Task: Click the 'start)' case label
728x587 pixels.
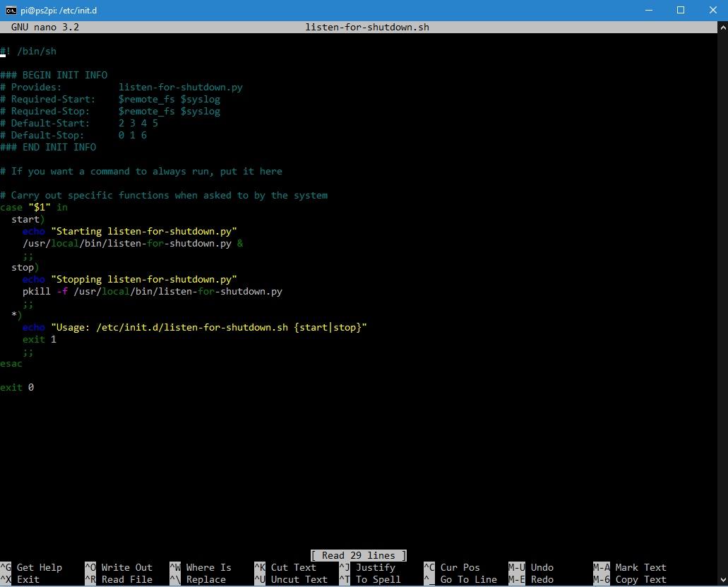Action: coord(28,220)
